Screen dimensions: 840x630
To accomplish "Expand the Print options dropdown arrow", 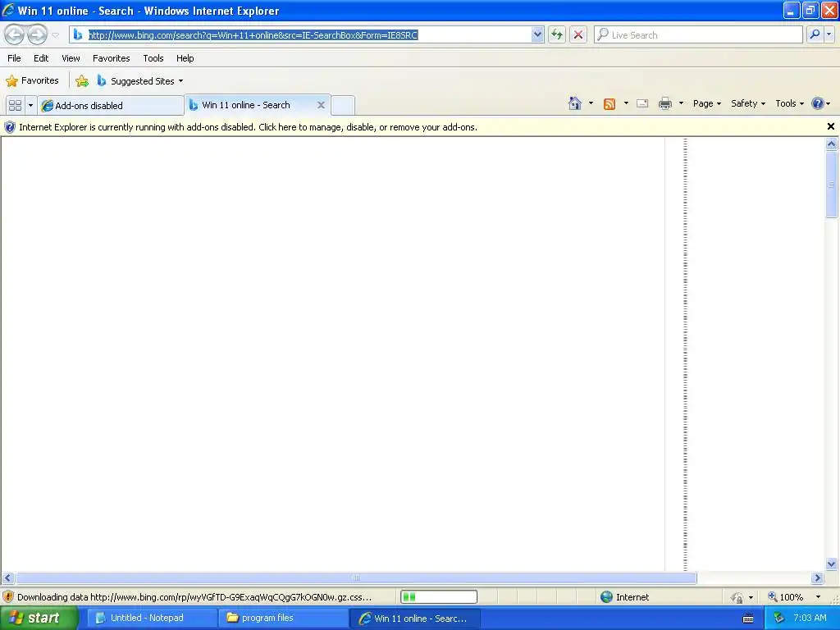I will (x=681, y=103).
